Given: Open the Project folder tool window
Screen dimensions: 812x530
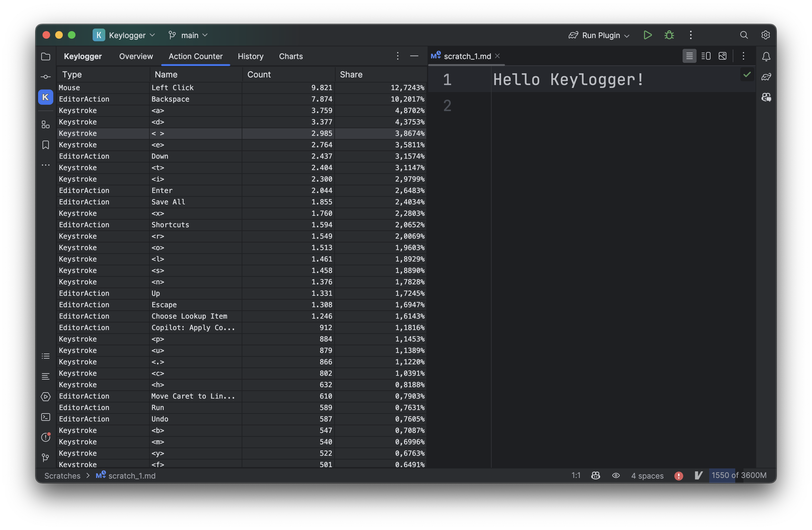Looking at the screenshot, I should point(45,56).
